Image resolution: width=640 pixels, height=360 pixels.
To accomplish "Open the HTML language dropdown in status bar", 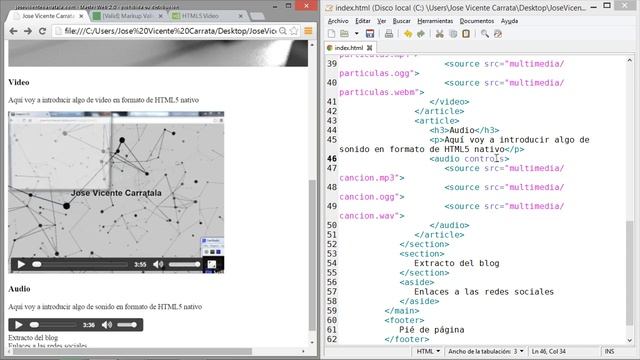I will point(428,351).
